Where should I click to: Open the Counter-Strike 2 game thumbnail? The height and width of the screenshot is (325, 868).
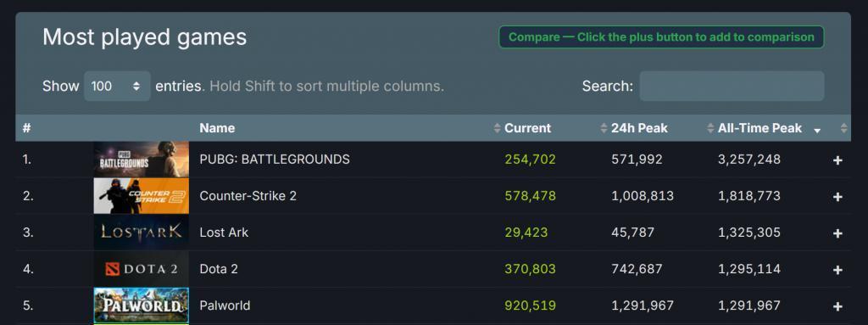142,196
